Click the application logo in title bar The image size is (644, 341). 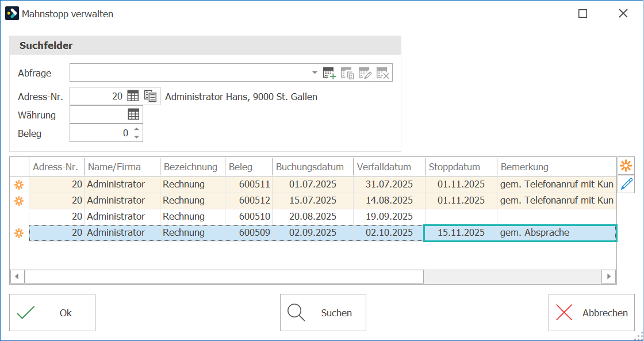click(x=12, y=14)
